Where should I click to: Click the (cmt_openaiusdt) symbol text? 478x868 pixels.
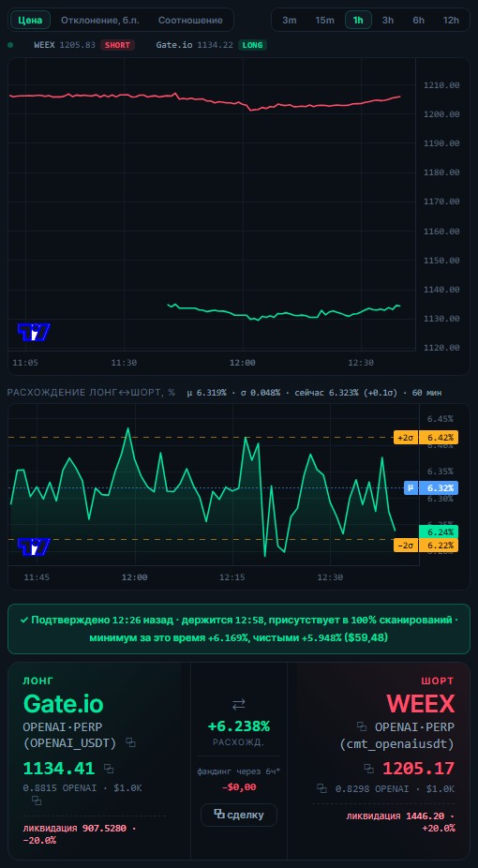(x=396, y=744)
